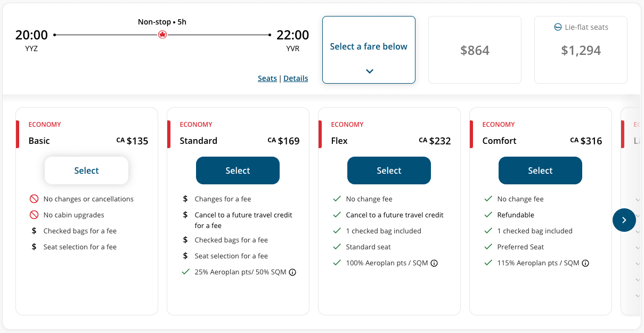Open the $864 fare class tab

(x=475, y=50)
